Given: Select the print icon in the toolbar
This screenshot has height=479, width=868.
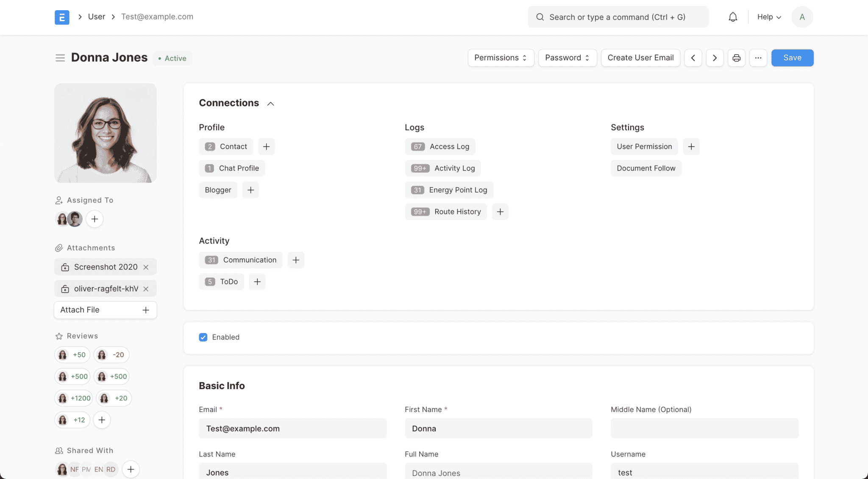Looking at the screenshot, I should pyautogui.click(x=737, y=58).
